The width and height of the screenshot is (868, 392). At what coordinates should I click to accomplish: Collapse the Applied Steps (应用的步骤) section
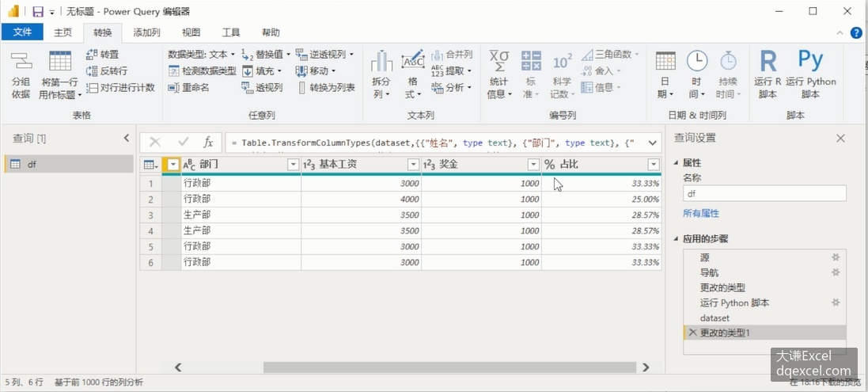coord(676,238)
